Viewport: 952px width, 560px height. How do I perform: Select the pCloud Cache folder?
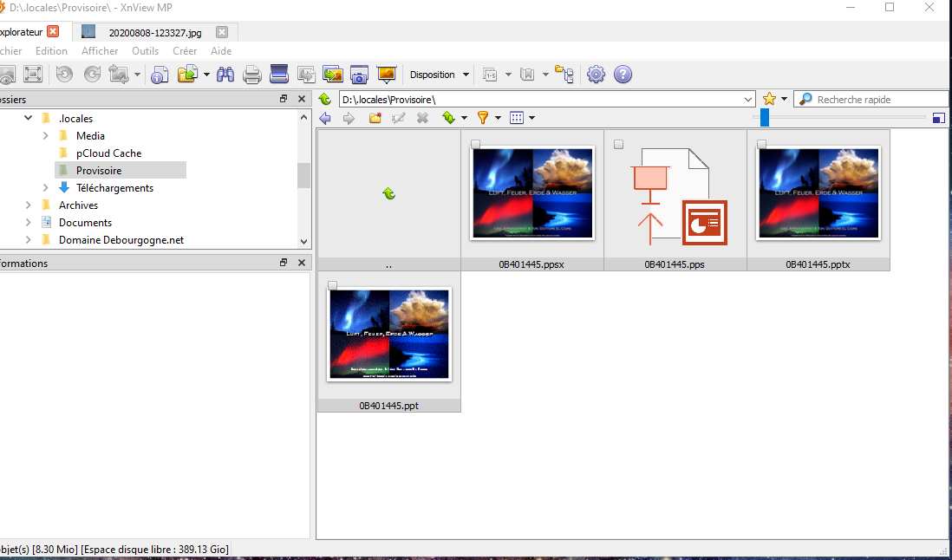click(x=108, y=153)
